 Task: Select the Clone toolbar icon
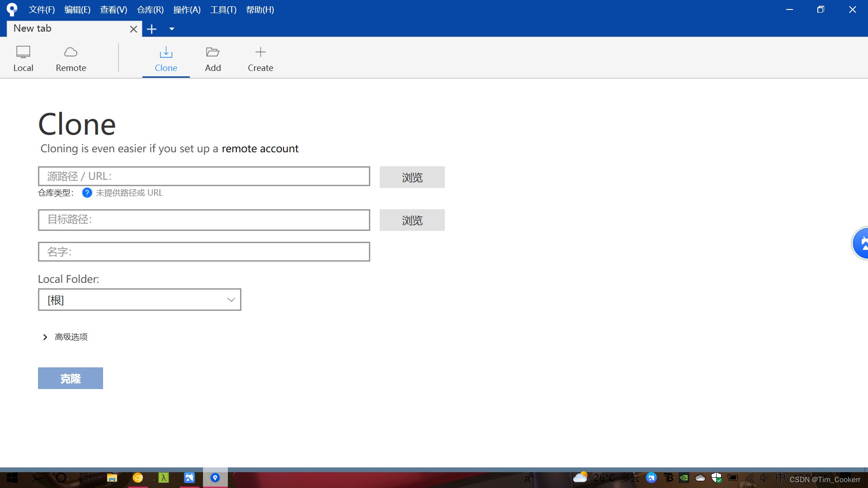166,52
